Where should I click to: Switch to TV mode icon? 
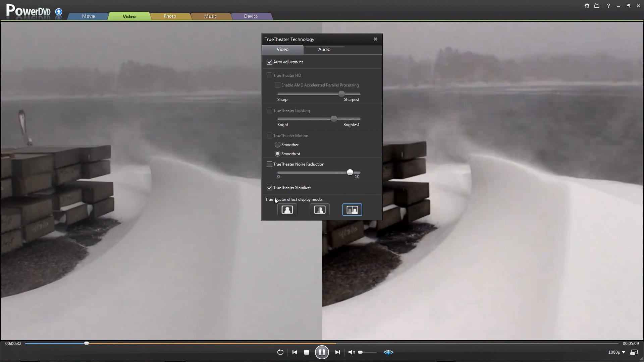(x=597, y=6)
